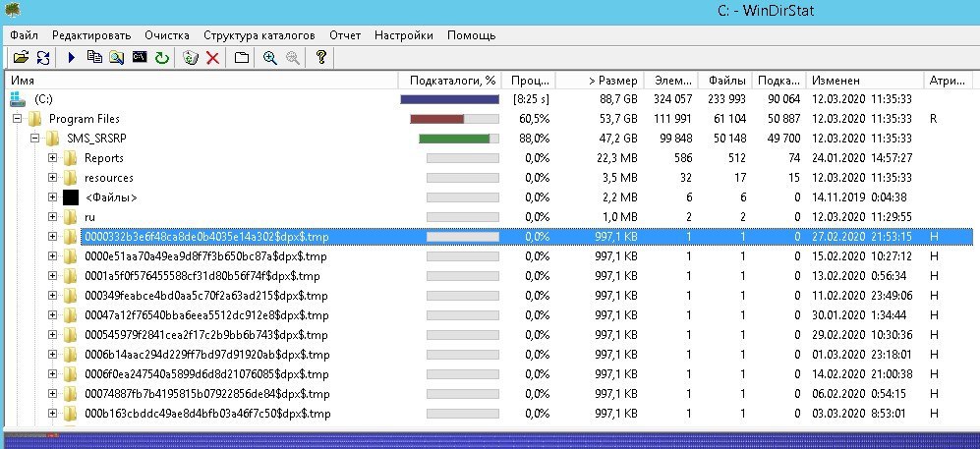Click the Zoom out magnifier icon
This screenshot has width=980, height=449.
(x=292, y=57)
